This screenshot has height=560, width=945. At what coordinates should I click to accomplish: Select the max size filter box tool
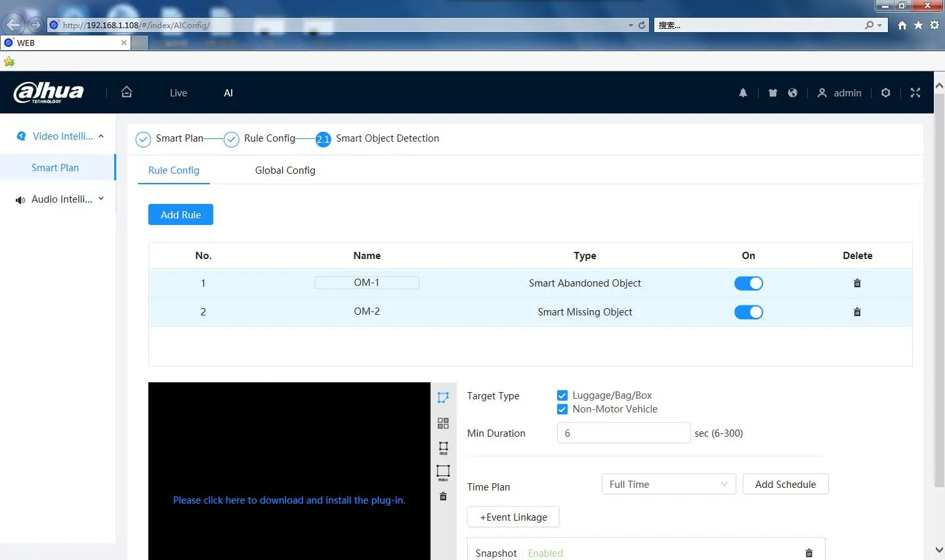(443, 472)
